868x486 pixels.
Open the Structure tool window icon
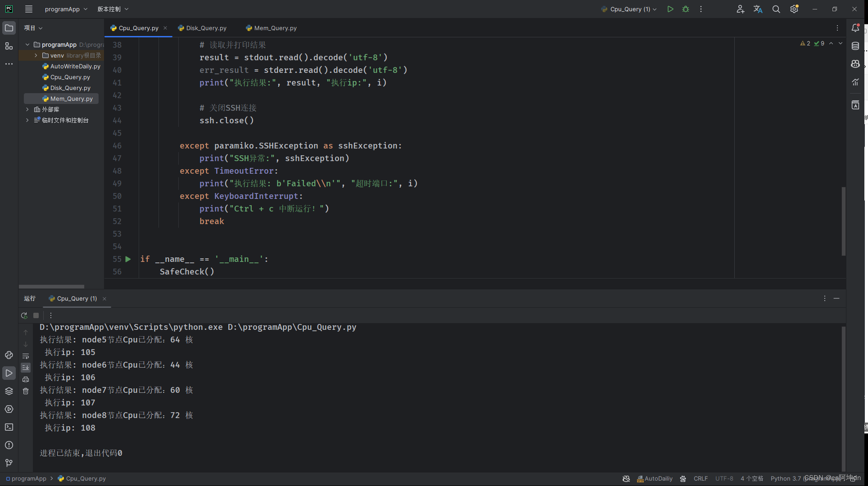(9, 46)
